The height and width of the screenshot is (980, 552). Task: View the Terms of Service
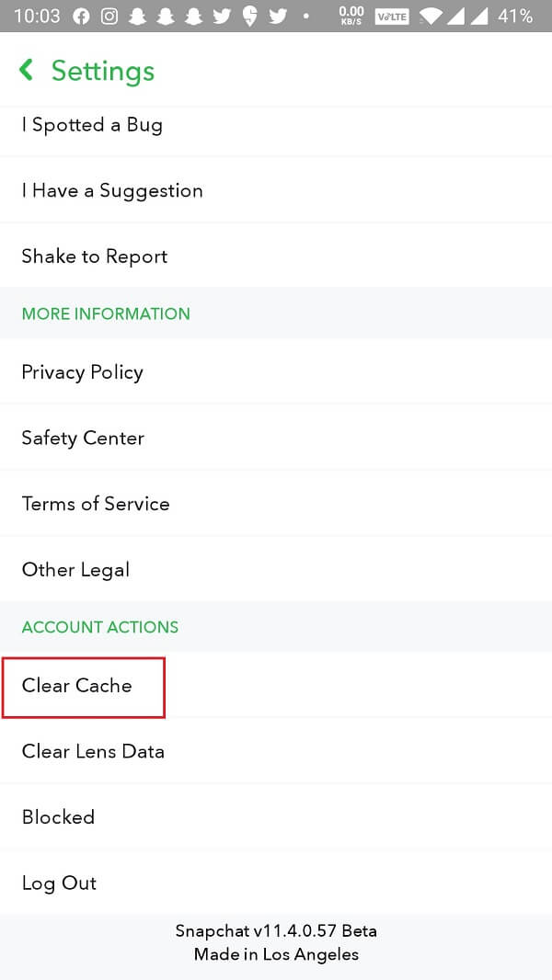click(x=96, y=504)
